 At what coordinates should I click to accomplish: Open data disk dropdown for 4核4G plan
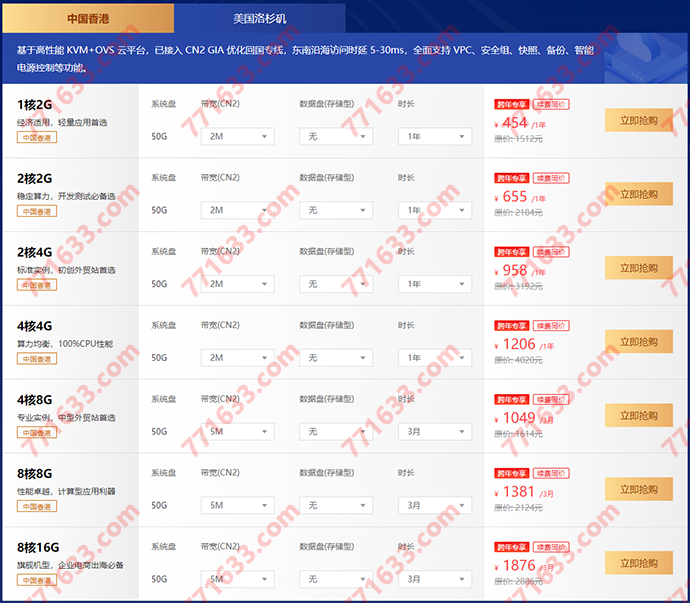tap(336, 358)
